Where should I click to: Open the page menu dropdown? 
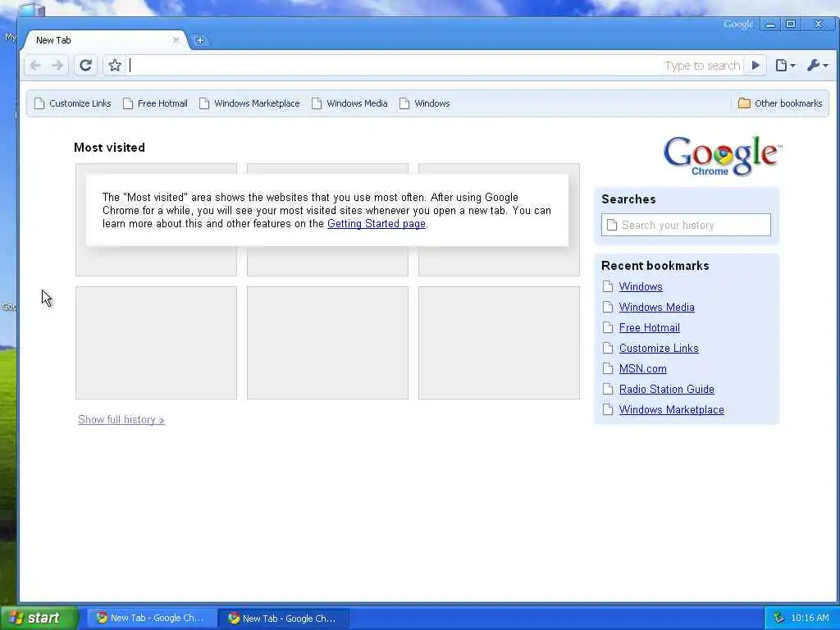(785, 66)
